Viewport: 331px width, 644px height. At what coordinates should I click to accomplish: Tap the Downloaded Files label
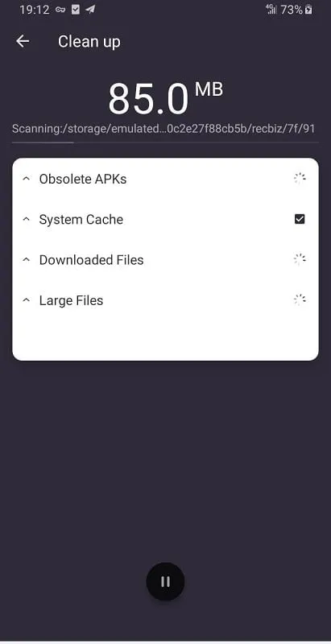(91, 260)
